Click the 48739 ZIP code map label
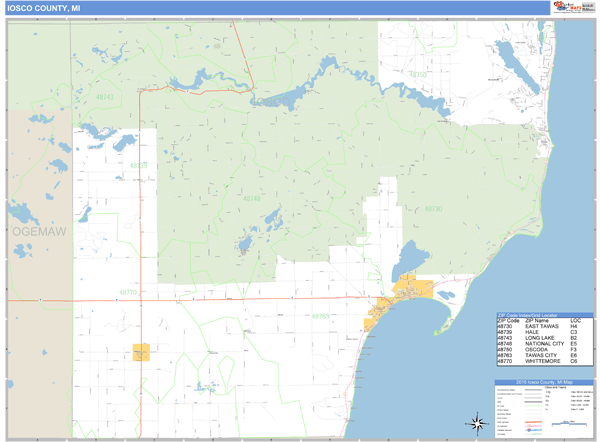The width and height of the screenshot is (600, 442). pyautogui.click(x=138, y=166)
